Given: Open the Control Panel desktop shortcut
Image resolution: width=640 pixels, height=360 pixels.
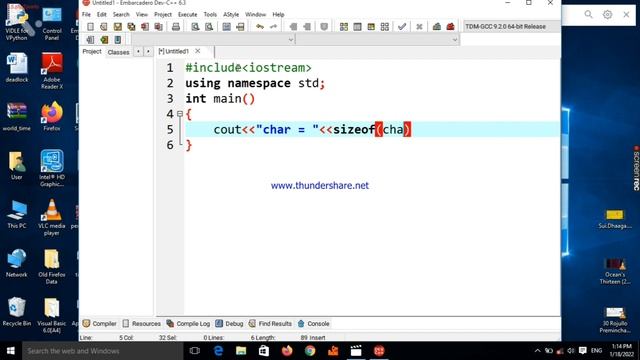Looking at the screenshot, I should click(x=52, y=23).
